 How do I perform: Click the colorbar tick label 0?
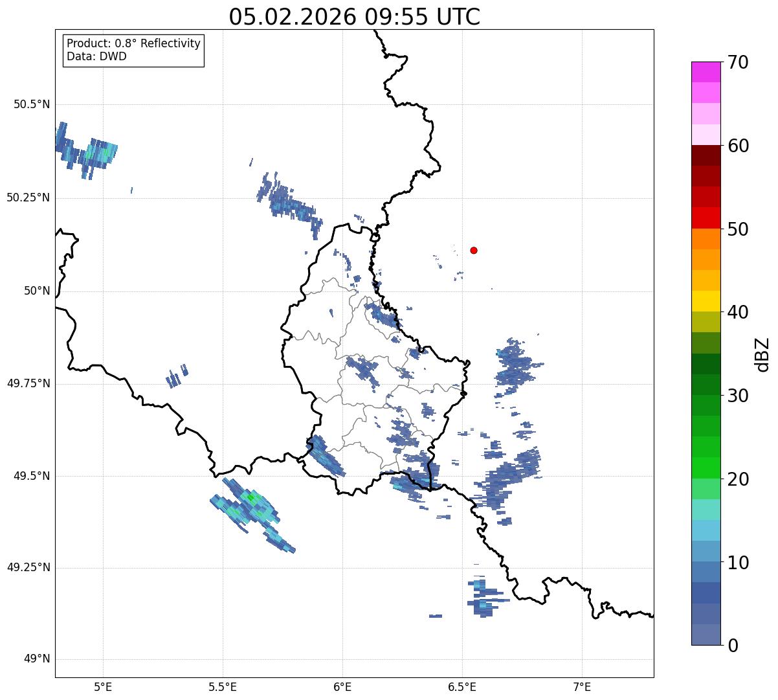coord(733,646)
